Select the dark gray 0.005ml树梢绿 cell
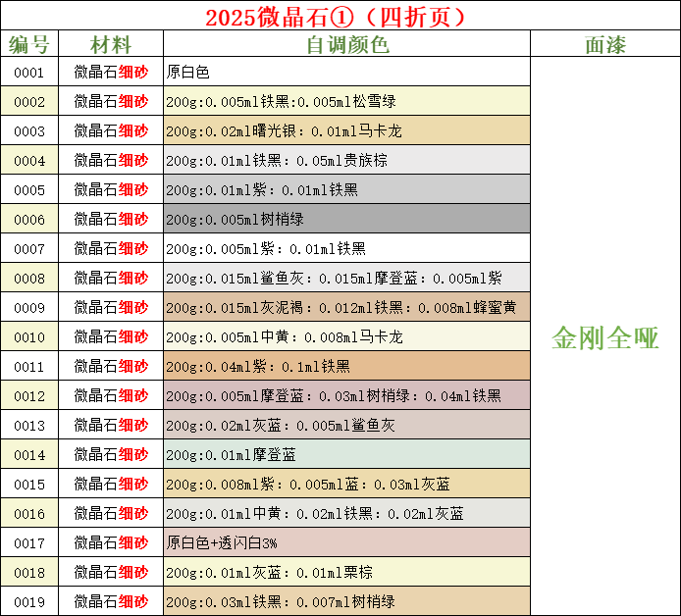The height and width of the screenshot is (616, 681). pyautogui.click(x=346, y=220)
